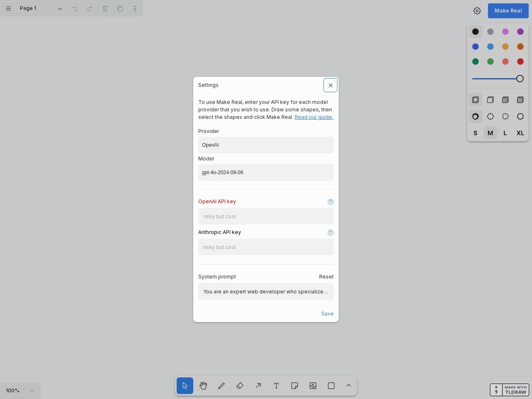Open the Read our guide link
This screenshot has height=399, width=532.
click(314, 117)
